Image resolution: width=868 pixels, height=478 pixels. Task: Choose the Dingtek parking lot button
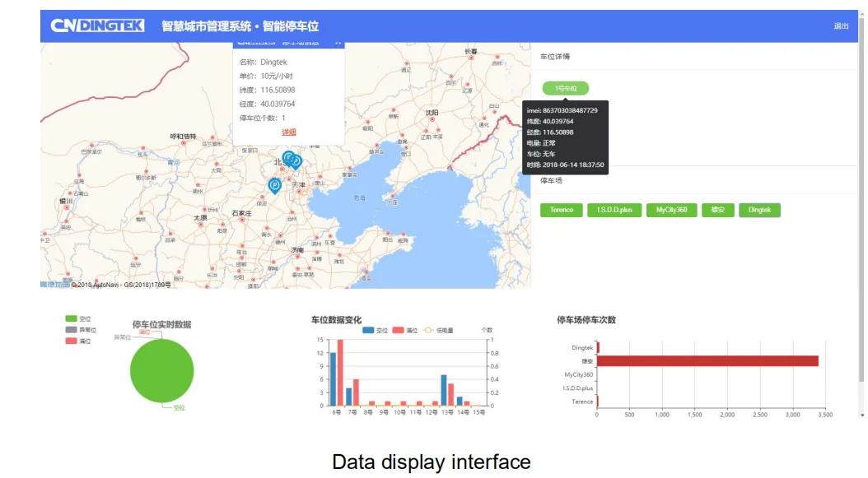(x=759, y=211)
